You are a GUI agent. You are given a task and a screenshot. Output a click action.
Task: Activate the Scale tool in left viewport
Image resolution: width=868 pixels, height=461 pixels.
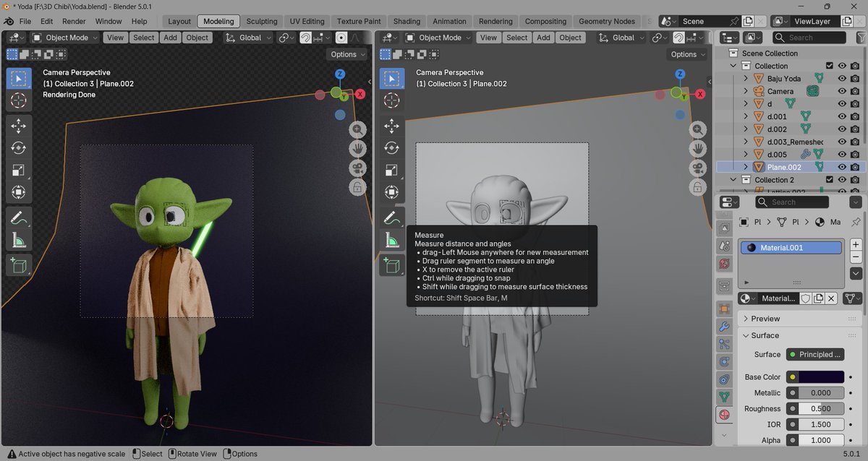[x=19, y=171]
